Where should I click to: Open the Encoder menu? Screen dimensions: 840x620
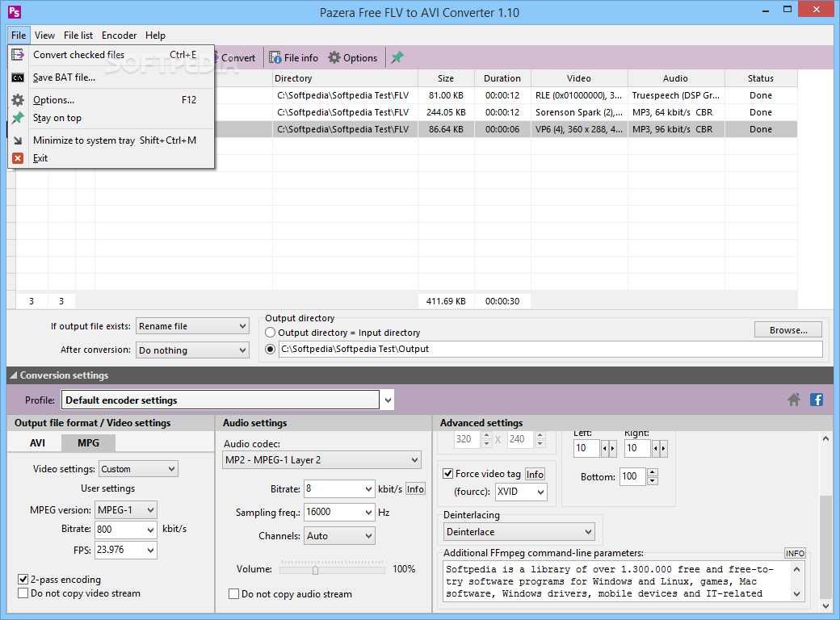pos(119,36)
